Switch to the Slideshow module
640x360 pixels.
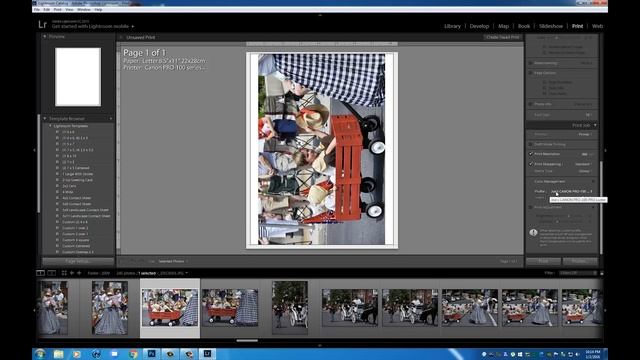pos(551,26)
